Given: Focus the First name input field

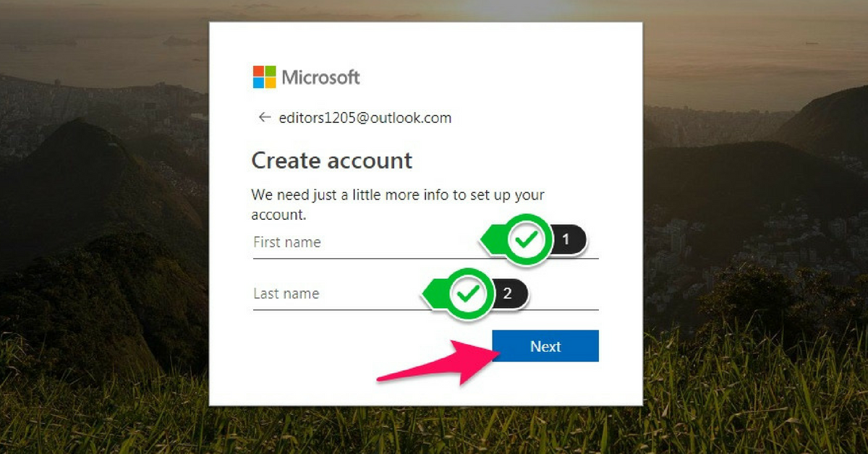Looking at the screenshot, I should tap(426, 243).
